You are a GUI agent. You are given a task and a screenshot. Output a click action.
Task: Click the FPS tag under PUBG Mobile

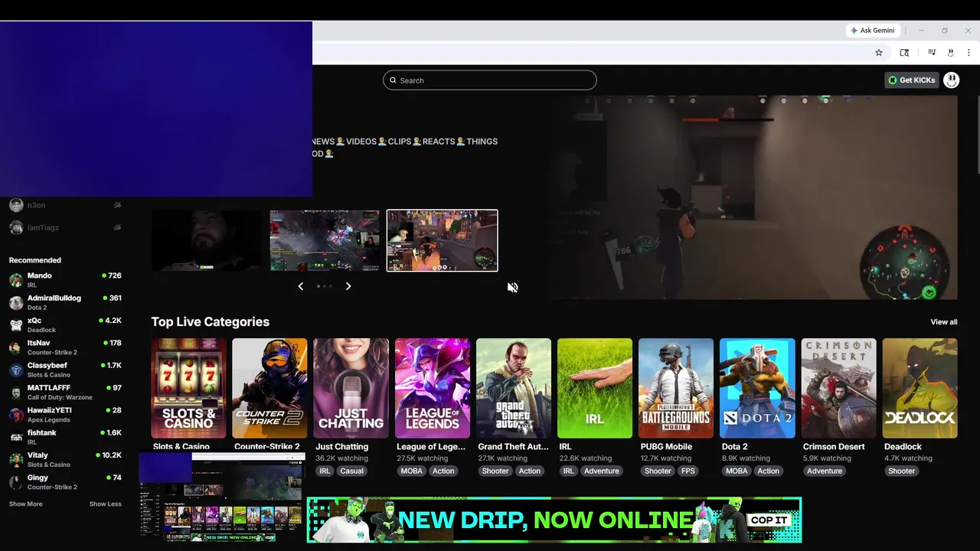688,471
